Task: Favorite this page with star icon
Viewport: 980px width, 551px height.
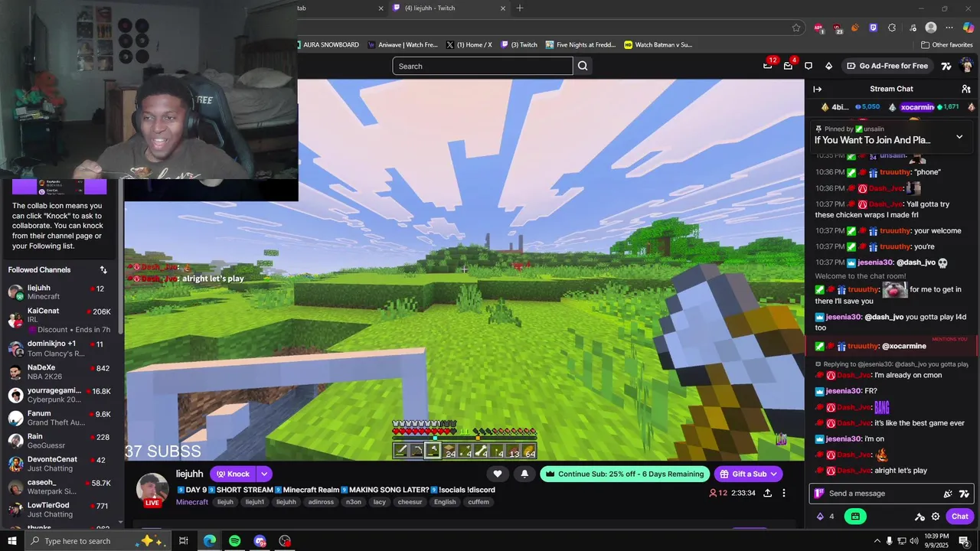Action: (796, 28)
